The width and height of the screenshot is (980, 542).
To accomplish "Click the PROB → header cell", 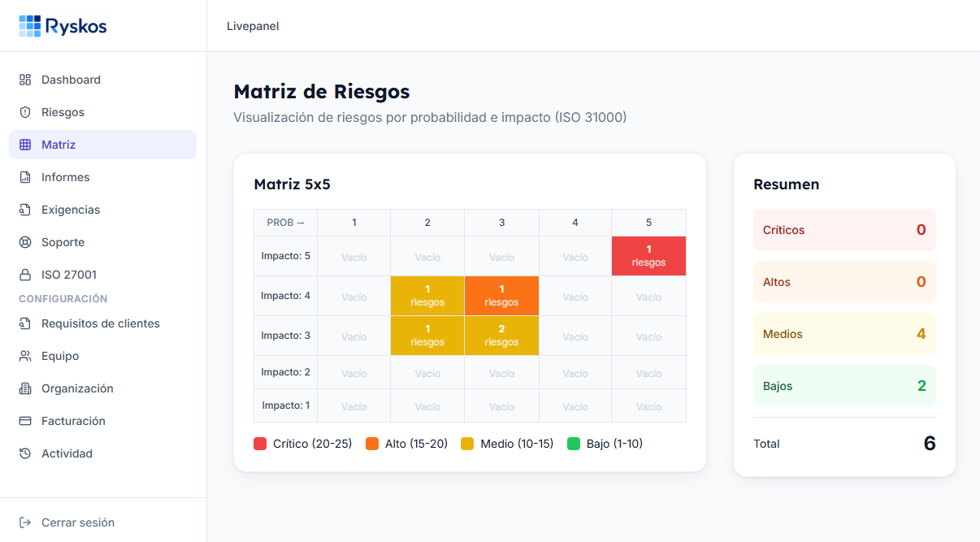I will click(x=285, y=223).
